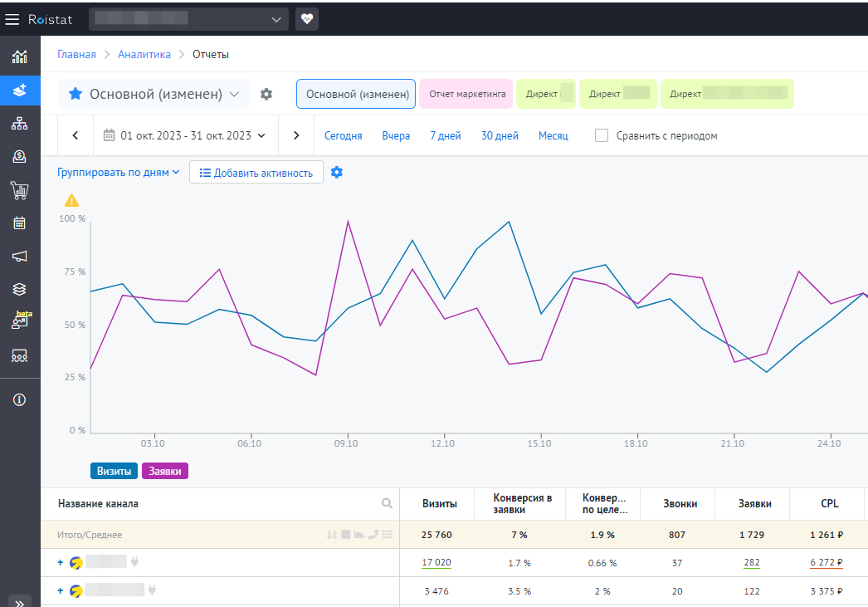Expand the 'Группировать по дням' dropdown

(119, 173)
